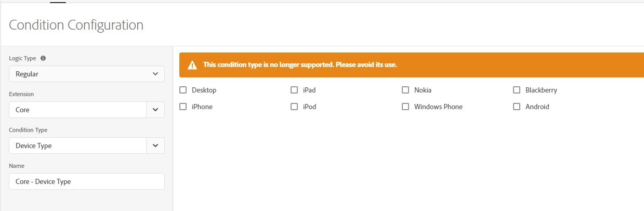Screen dimensions: 644x211
Task: Check the Desktop checkbox
Action: point(183,90)
